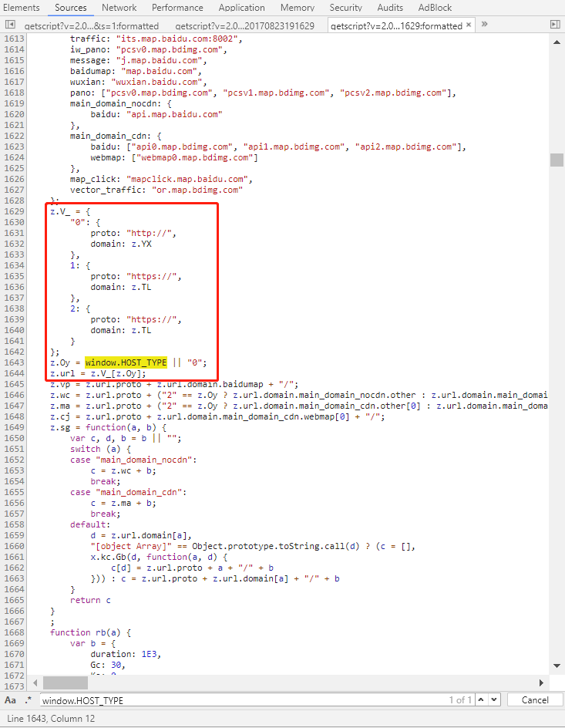
Task: Select the getscript &s=1:formatted file tab
Action: point(92,26)
